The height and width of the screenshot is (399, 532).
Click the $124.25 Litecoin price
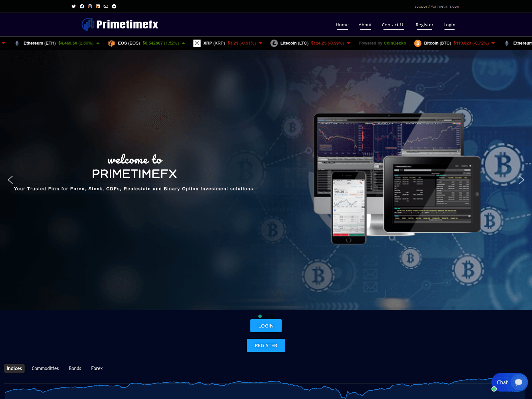pyautogui.click(x=319, y=43)
